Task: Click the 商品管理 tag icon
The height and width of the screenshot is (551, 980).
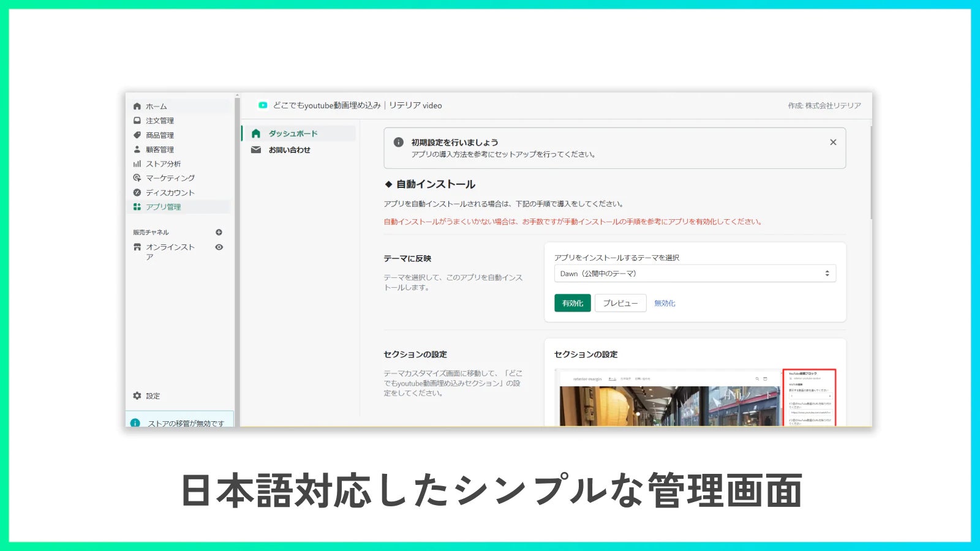Action: (137, 135)
